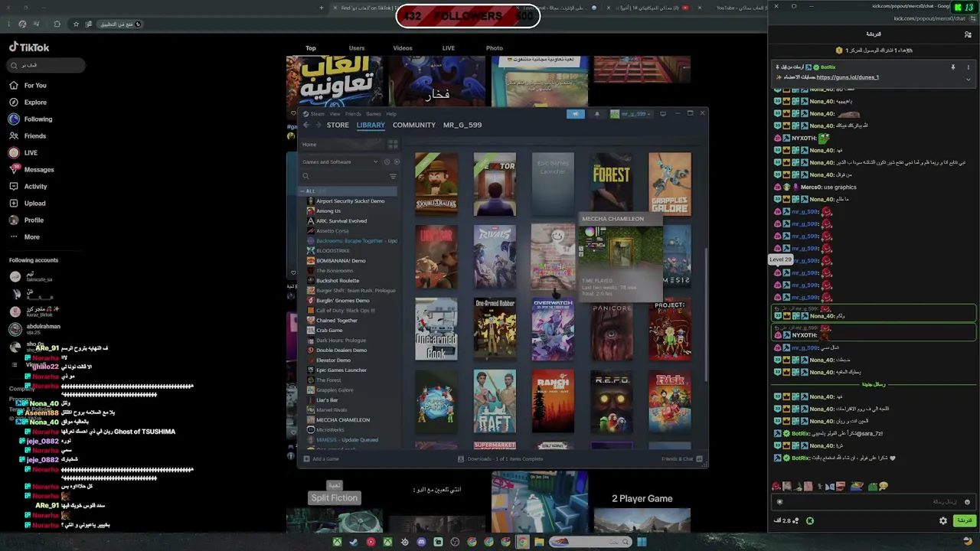
Task: Open the Games menu in Steam
Action: pyautogui.click(x=373, y=114)
